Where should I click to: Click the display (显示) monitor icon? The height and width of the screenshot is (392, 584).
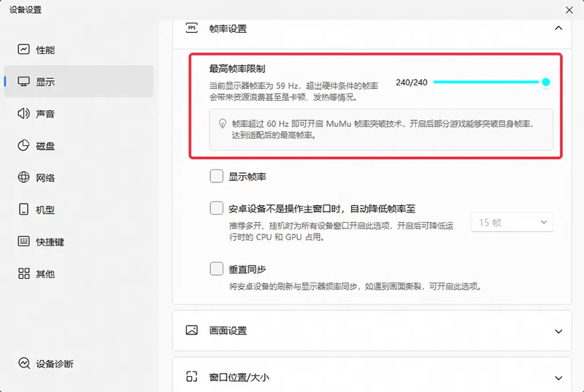[x=24, y=82]
